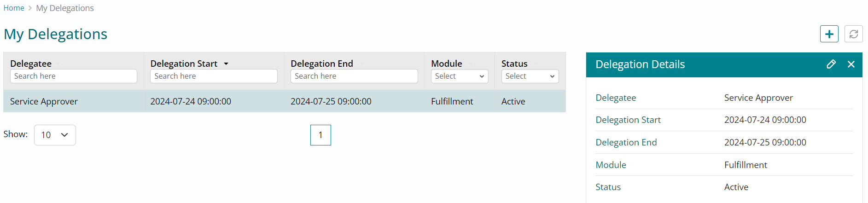Click the Delegation End search input

click(354, 76)
